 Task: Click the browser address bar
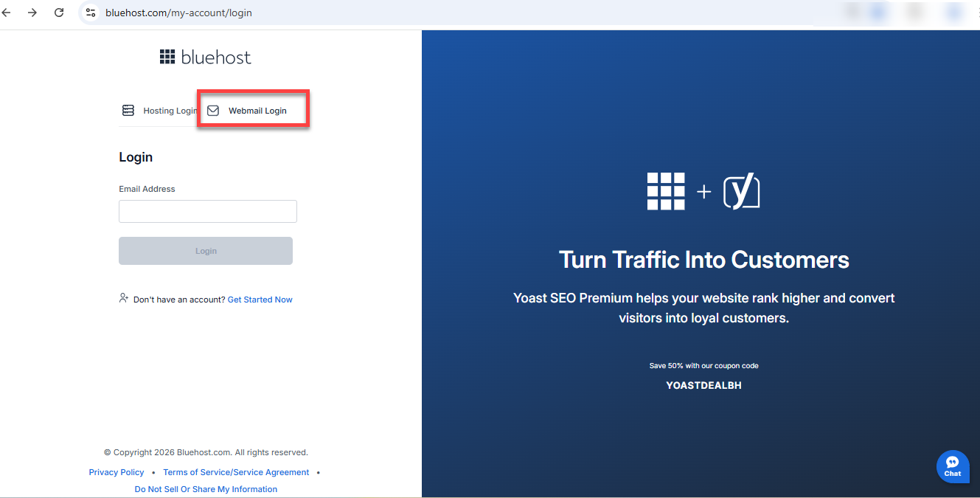179,13
